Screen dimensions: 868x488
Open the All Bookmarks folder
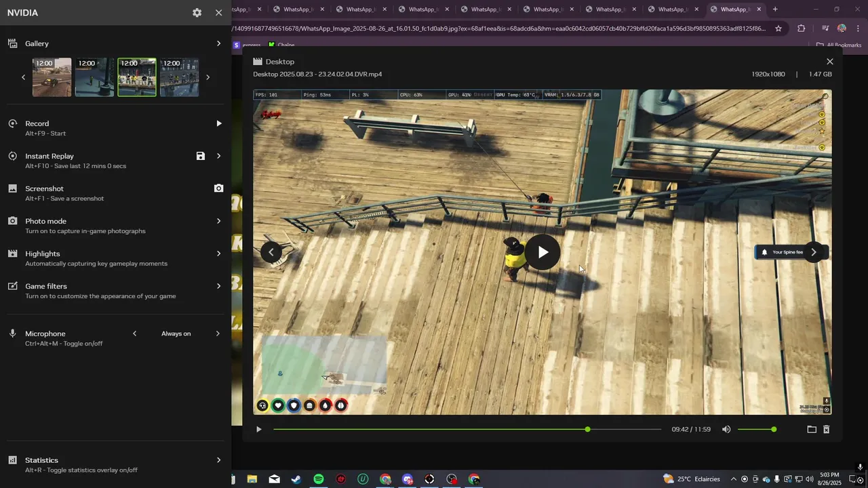(839, 45)
